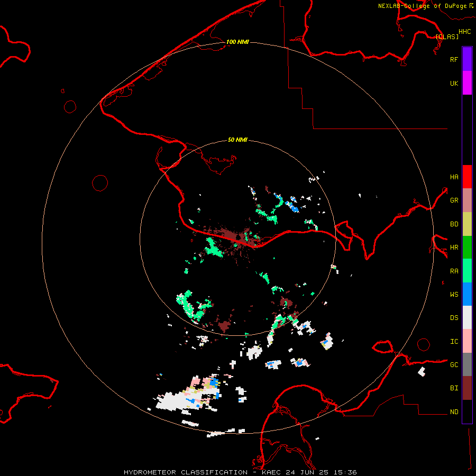The height and width of the screenshot is (476, 476).
Task: Click the DS legend label
Action: (454, 318)
